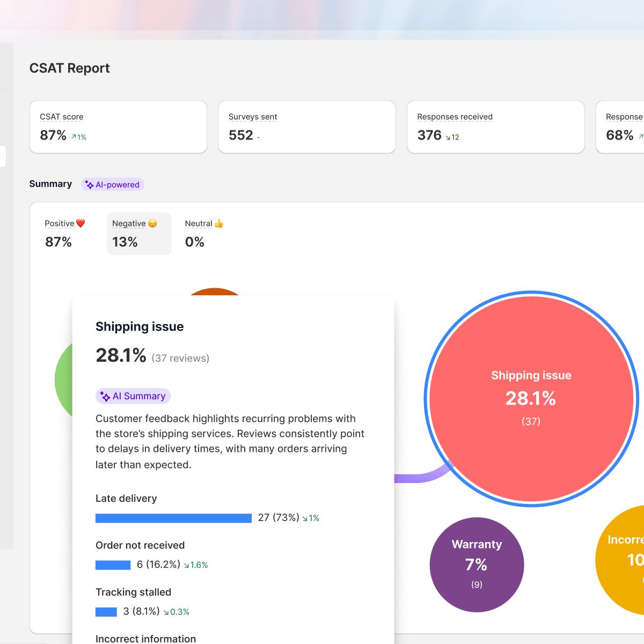Select the Positive sentiment tab

pos(65,233)
